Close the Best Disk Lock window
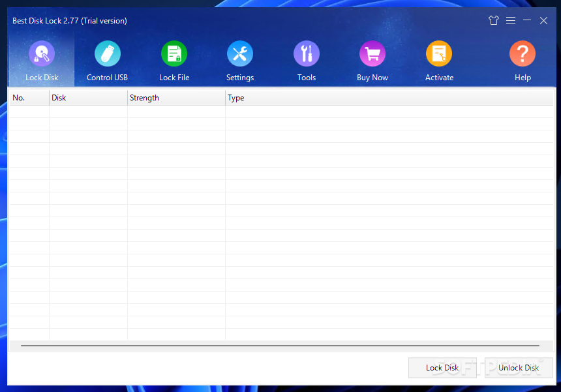561x392 pixels. [x=543, y=20]
